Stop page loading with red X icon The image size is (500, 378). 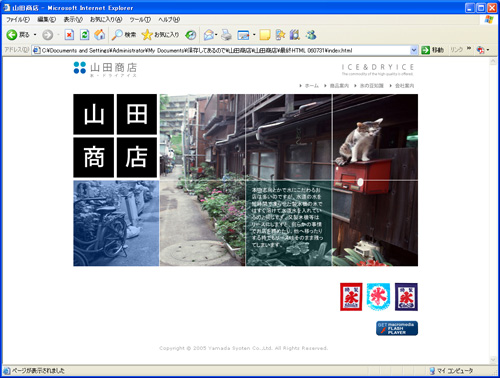tap(69, 35)
